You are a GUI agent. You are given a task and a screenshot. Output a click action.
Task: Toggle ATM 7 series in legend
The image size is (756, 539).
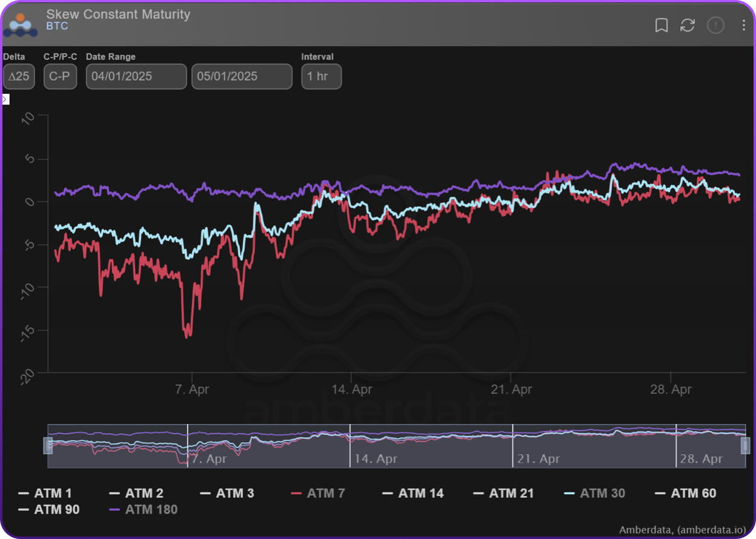pyautogui.click(x=319, y=494)
